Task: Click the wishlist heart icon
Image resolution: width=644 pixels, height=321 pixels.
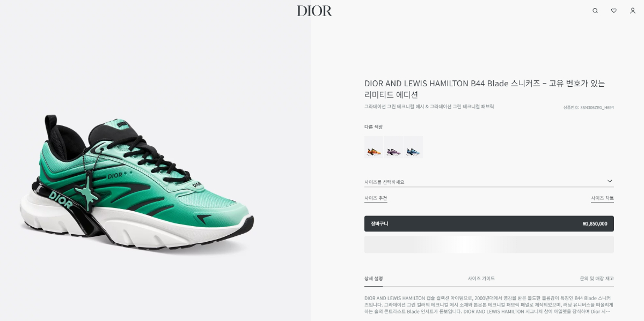Action: 613,11
